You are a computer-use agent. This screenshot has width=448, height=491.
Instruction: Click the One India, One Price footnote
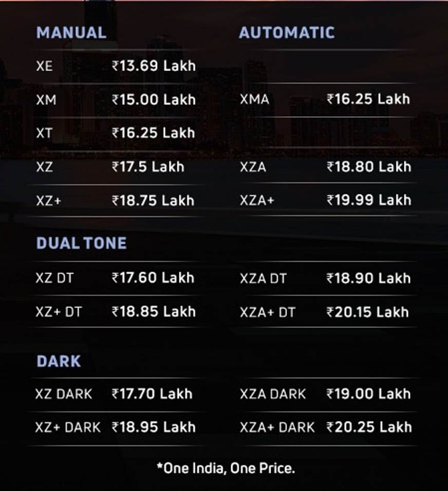tap(226, 468)
